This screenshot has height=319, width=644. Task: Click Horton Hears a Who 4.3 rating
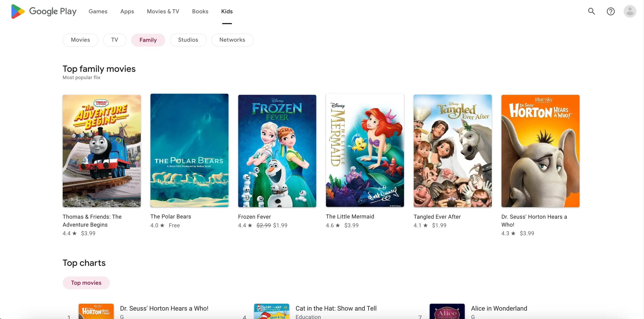508,233
